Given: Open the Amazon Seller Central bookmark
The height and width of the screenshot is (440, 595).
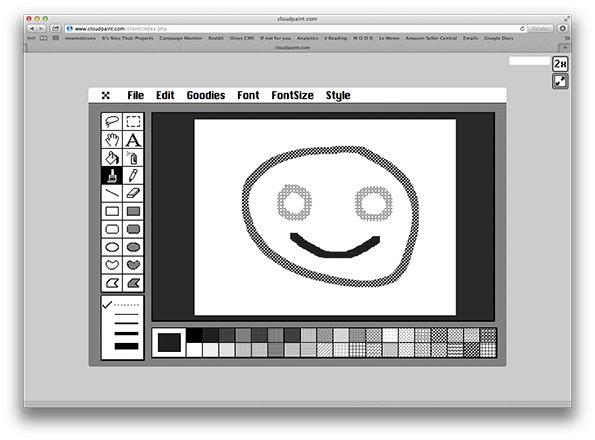Looking at the screenshot, I should click(431, 38).
